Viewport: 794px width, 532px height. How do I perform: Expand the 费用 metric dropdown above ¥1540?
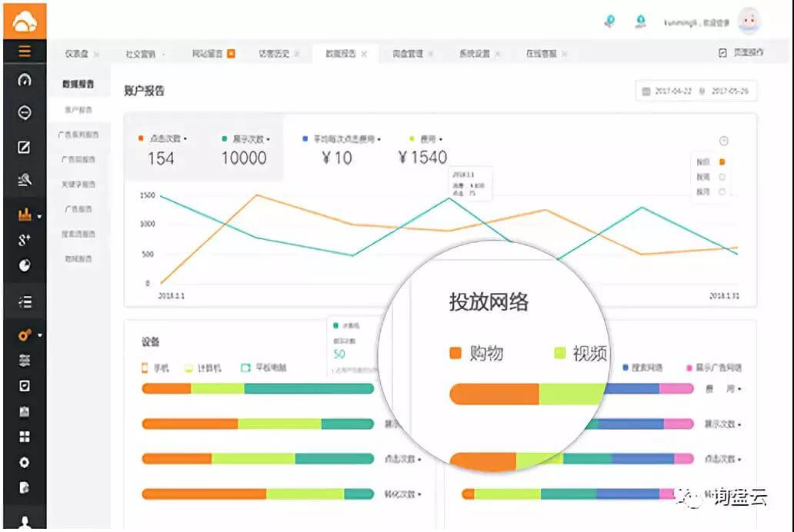click(x=441, y=138)
